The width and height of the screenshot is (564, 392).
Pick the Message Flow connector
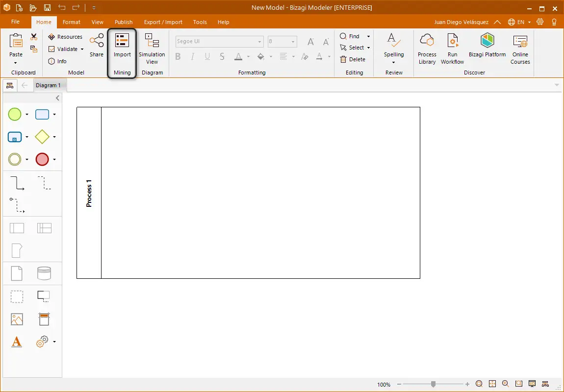[17, 205]
